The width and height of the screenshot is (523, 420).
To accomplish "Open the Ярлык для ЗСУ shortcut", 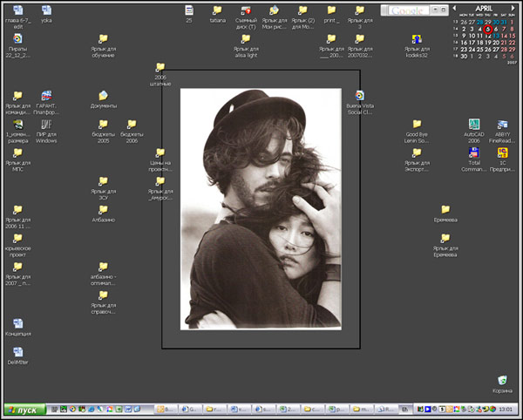I will [x=104, y=181].
